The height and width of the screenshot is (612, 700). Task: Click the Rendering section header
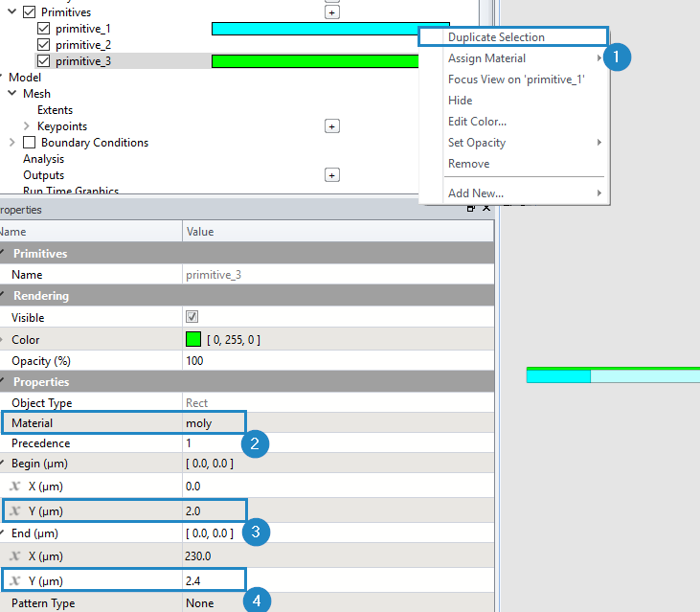pyautogui.click(x=247, y=296)
